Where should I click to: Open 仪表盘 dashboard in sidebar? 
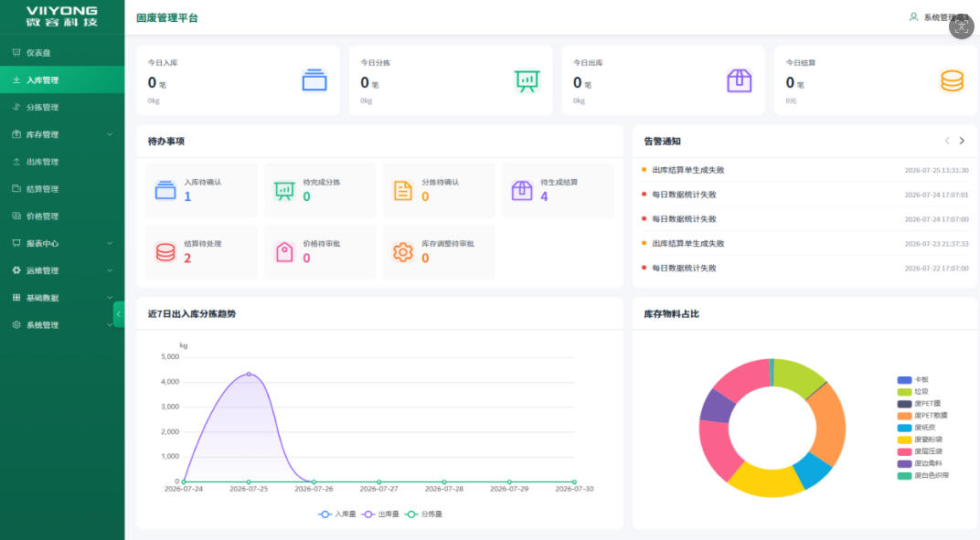(62, 52)
